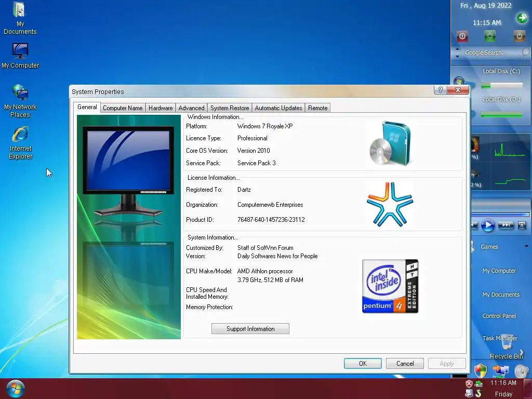Click the brown power icon in the sidebar
The image size is (532, 399).
[519, 36]
